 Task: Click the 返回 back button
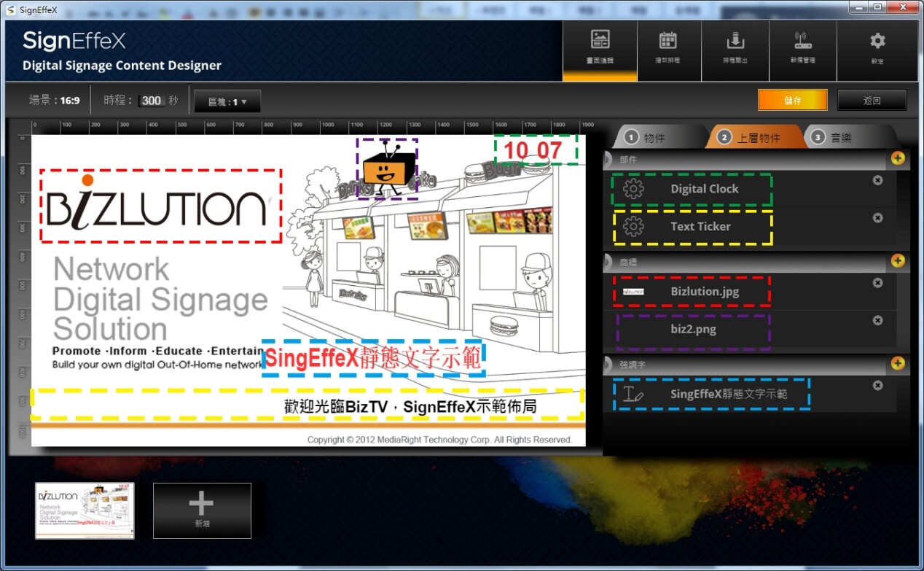pyautogui.click(x=872, y=101)
